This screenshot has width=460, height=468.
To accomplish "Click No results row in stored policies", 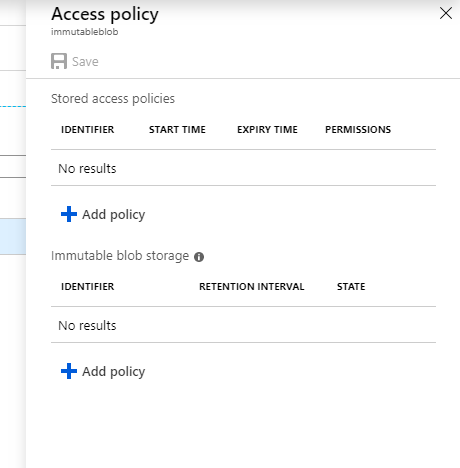I will [243, 168].
